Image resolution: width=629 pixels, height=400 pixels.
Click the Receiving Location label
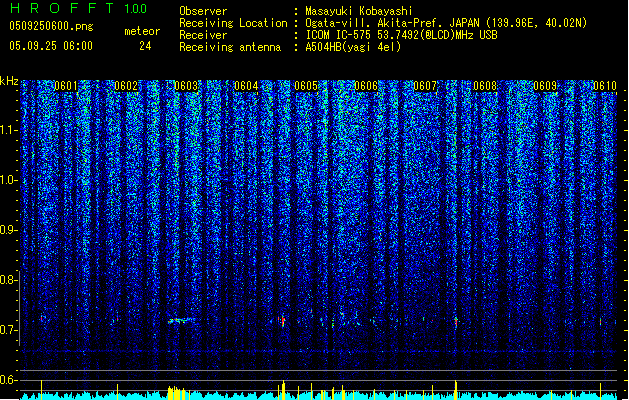click(233, 23)
